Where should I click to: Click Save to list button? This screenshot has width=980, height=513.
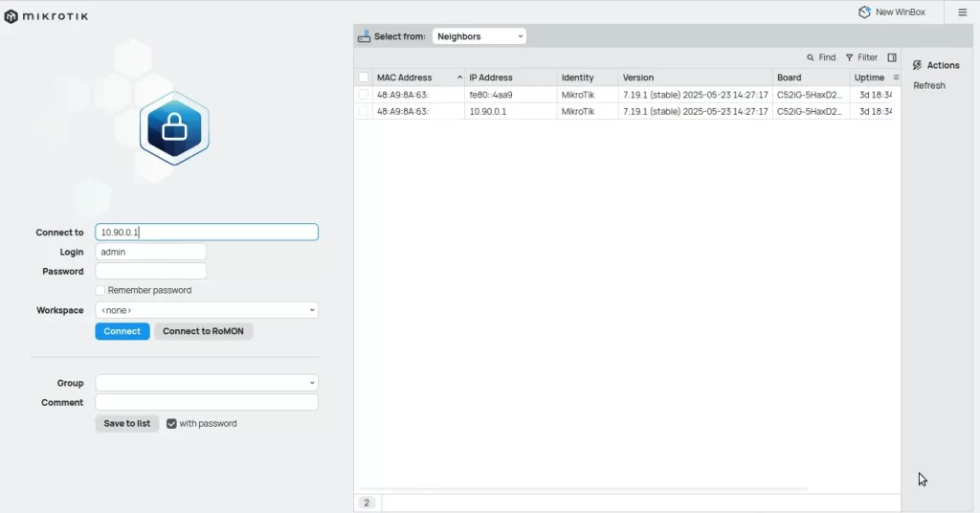pyautogui.click(x=127, y=424)
